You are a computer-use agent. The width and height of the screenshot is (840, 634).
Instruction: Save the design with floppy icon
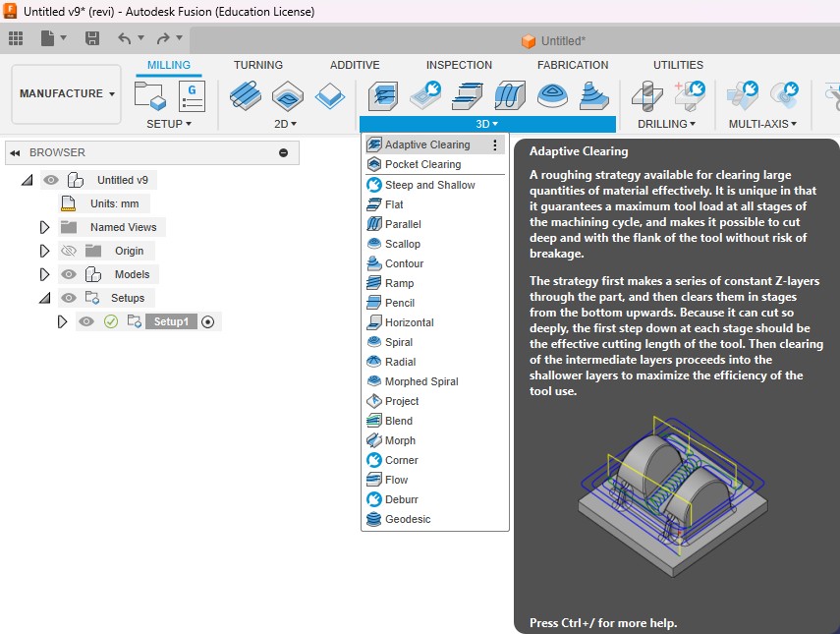(x=92, y=38)
